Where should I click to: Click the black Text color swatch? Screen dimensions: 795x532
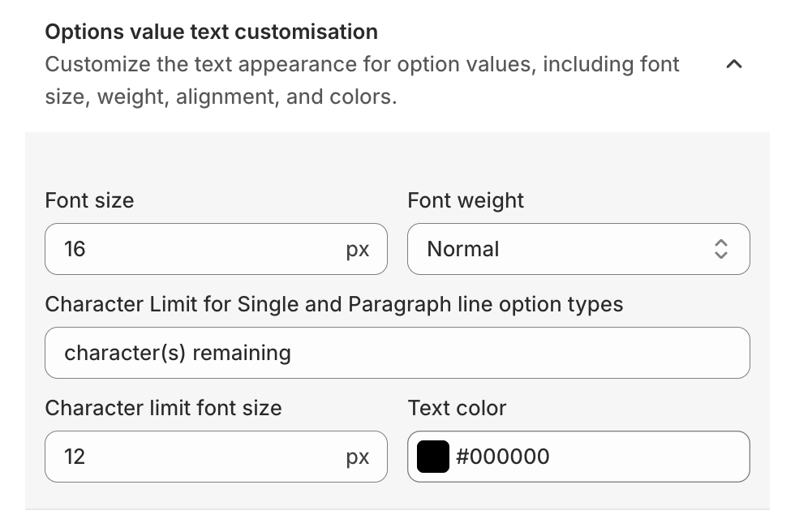click(x=432, y=457)
